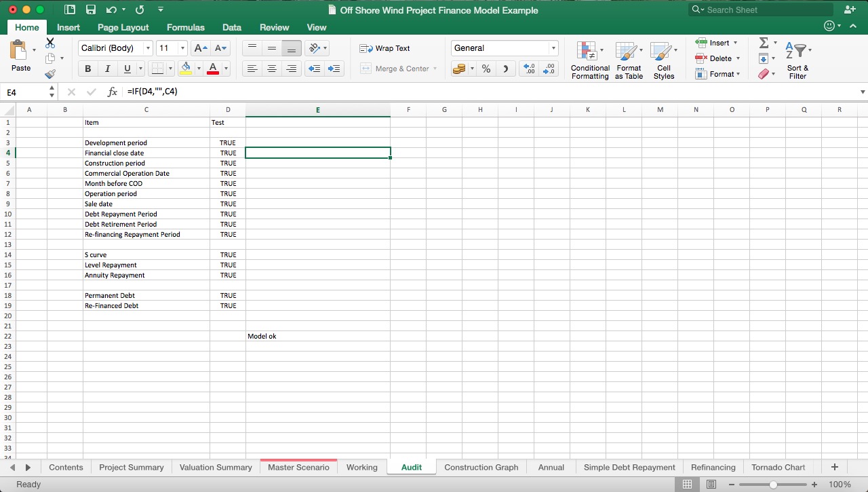
Task: Toggle underline on the selected cell
Action: tap(127, 69)
